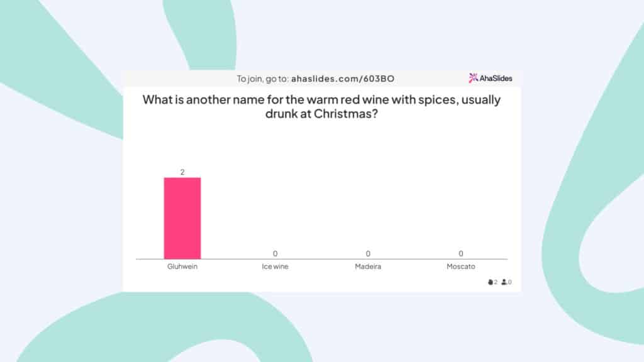Click the AhaSlides brand wordmark
This screenshot has height=362, width=644.
[x=496, y=78]
